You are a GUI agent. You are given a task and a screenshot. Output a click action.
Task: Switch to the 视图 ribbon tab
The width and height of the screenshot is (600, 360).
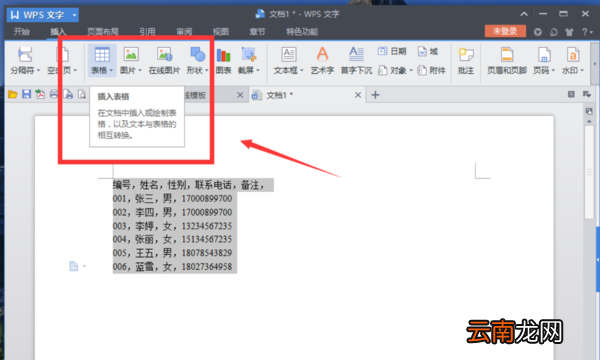(221, 32)
